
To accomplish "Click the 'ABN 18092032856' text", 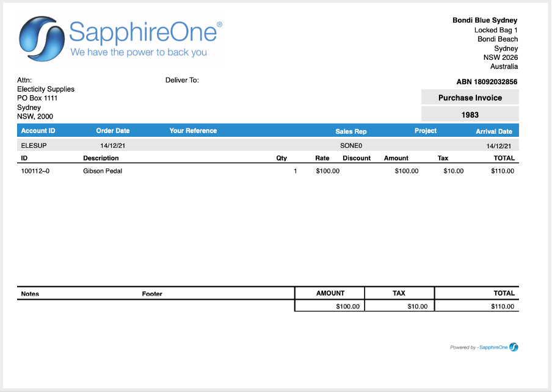I will [487, 82].
